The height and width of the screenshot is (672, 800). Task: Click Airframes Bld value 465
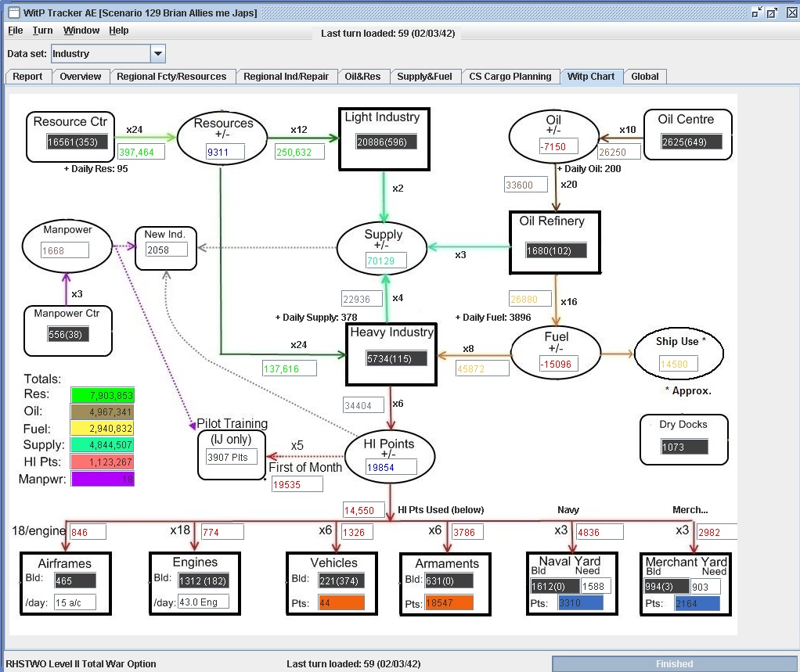pyautogui.click(x=75, y=580)
